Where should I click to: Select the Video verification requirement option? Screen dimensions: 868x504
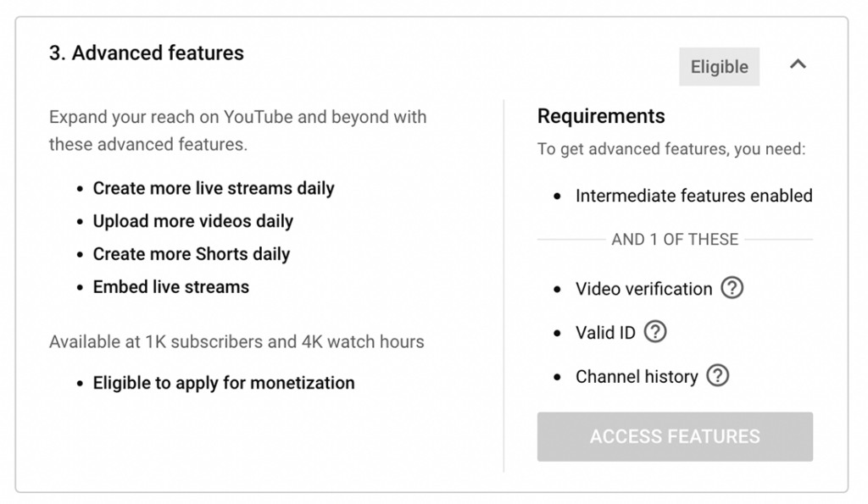(x=643, y=289)
